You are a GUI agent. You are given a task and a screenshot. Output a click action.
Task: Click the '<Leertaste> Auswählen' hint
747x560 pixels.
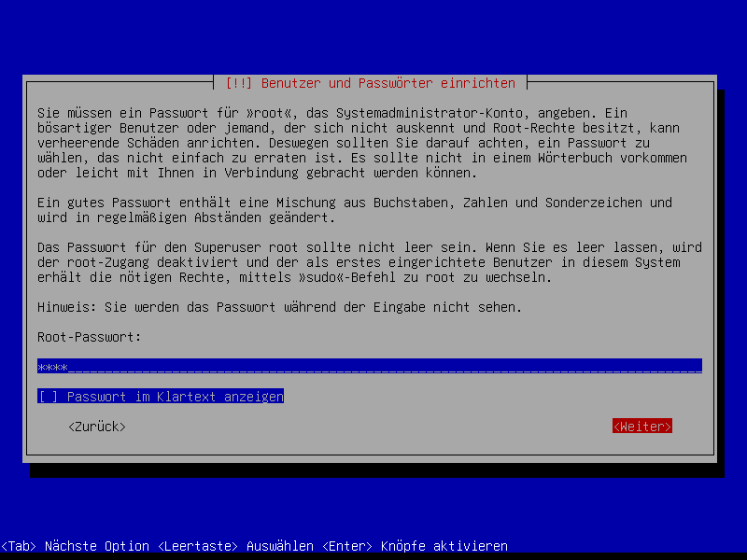235,546
